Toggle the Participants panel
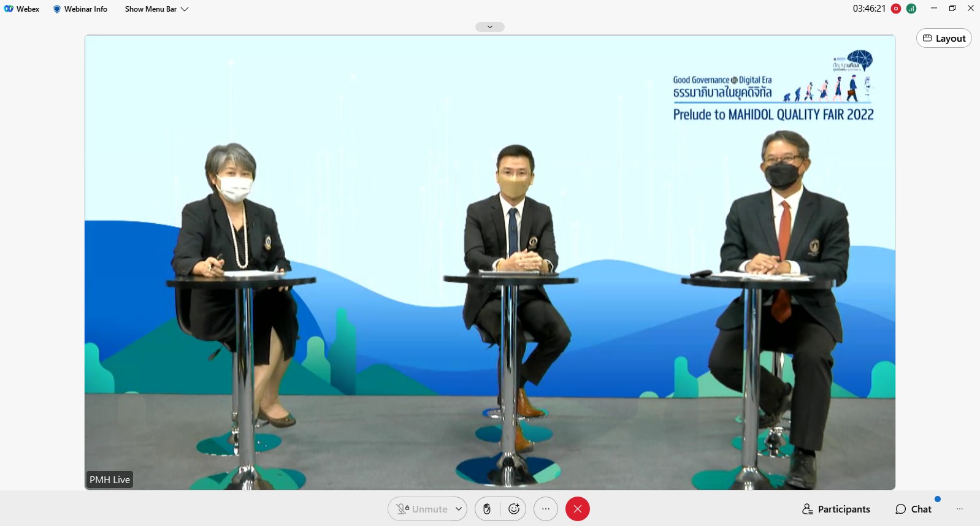980x526 pixels. (x=836, y=509)
